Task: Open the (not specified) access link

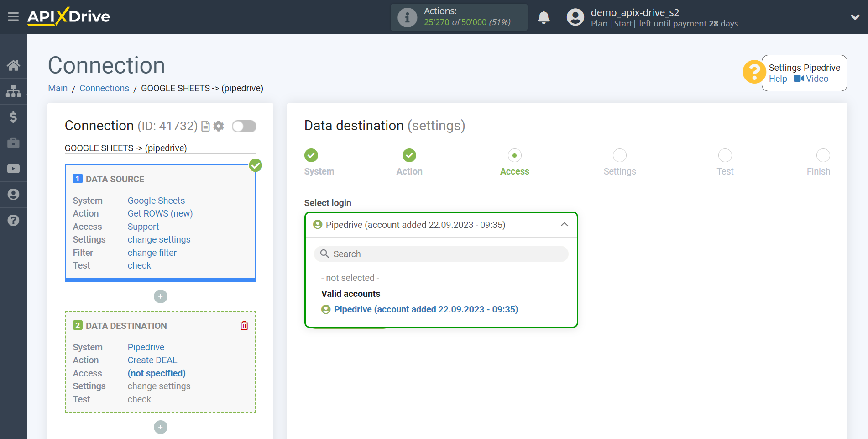Action: 157,373
